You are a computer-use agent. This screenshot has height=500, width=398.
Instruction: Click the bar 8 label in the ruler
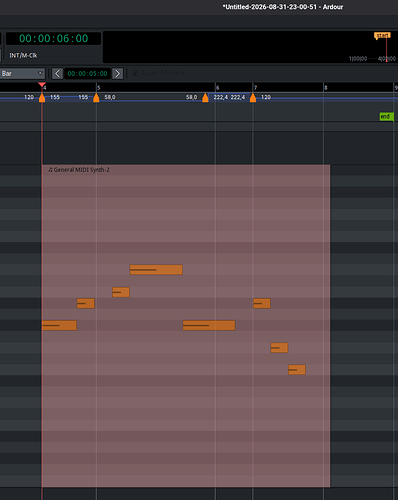tap(326, 88)
